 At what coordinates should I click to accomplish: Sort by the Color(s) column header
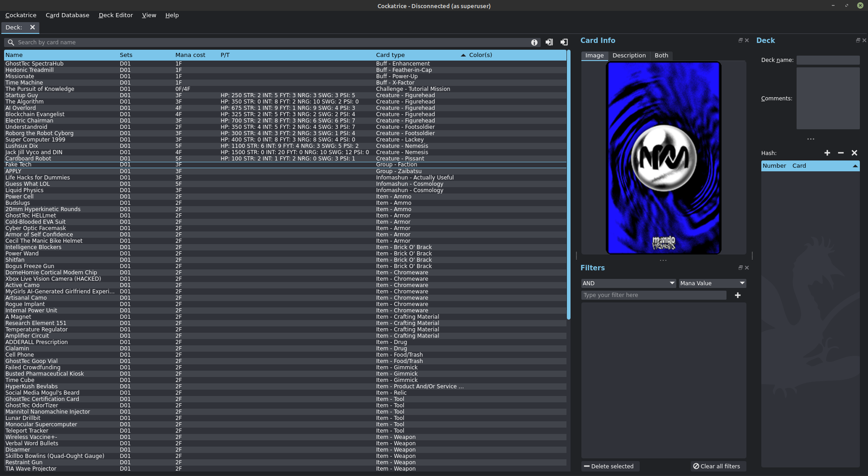pos(517,55)
